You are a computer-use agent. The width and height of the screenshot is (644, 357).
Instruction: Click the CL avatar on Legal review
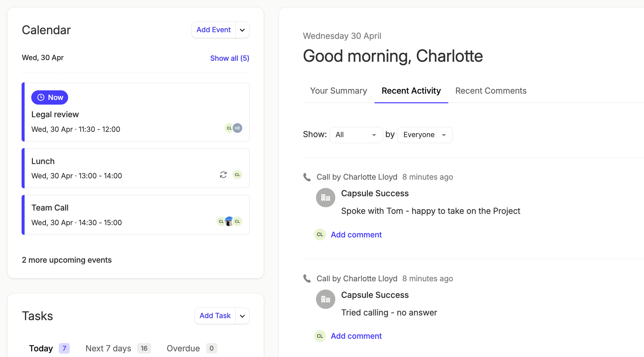click(x=229, y=128)
